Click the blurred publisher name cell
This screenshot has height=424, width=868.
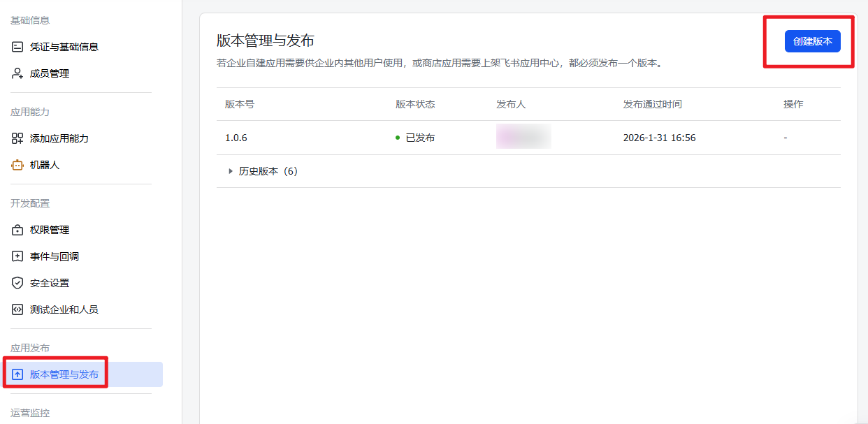point(523,137)
